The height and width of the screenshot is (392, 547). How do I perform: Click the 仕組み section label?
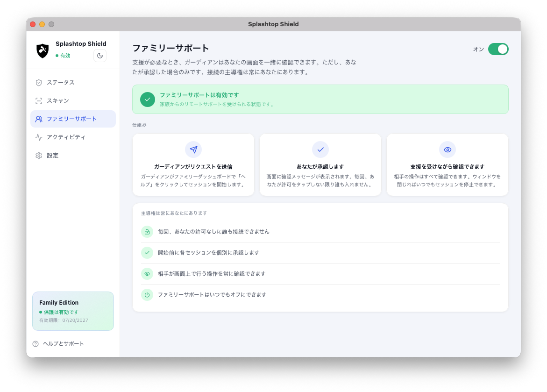pos(139,125)
